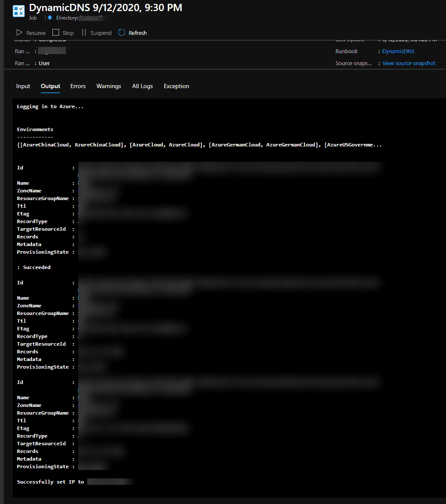Click the job title 'DynamicDNS 9/12/2020, 9:30 PM'
The image size is (446, 504).
[106, 7]
